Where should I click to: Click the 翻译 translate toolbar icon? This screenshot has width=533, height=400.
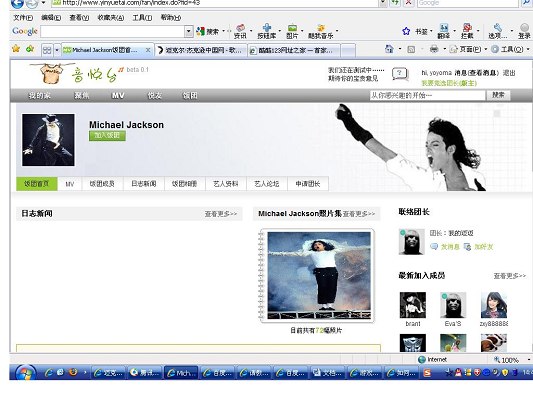point(444,31)
